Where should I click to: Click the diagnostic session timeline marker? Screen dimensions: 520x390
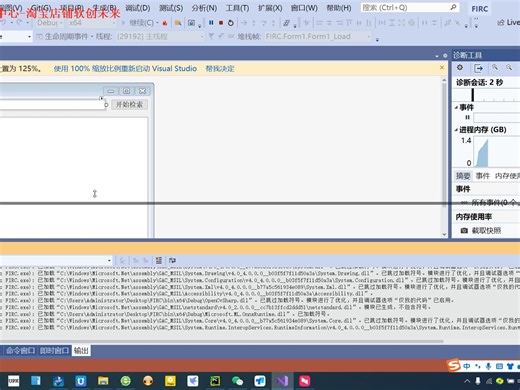coord(472,95)
